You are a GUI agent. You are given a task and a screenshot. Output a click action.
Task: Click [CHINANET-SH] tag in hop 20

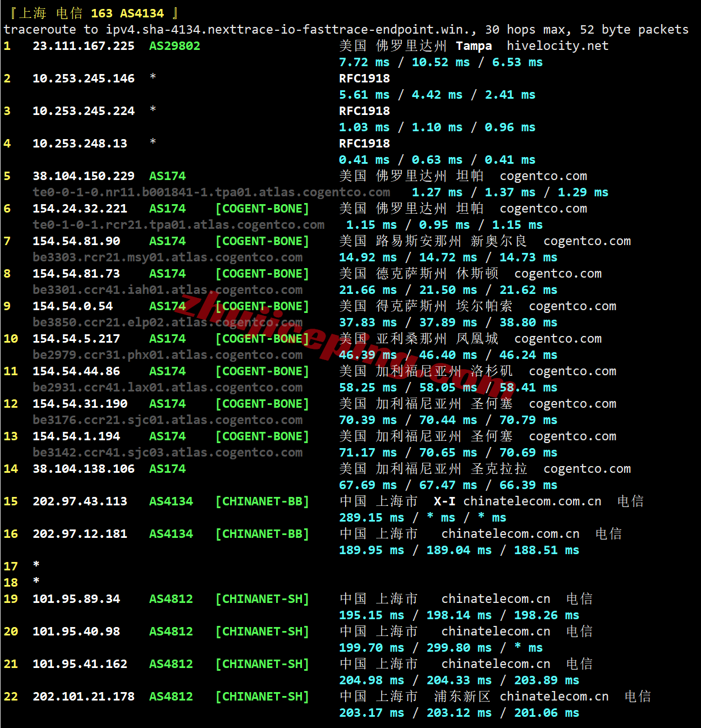(262, 632)
